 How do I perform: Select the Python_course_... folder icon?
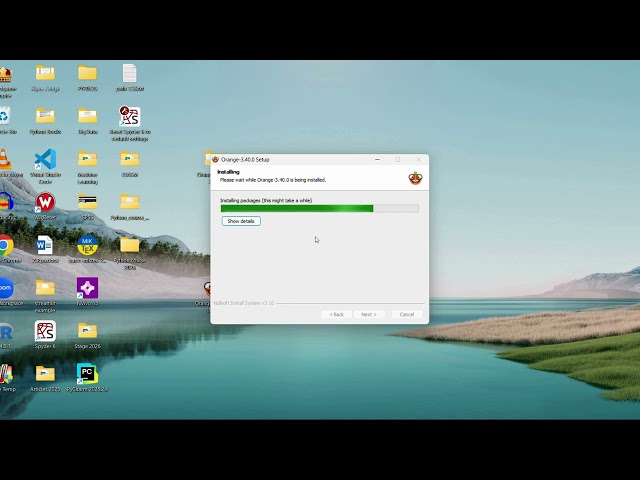pos(130,202)
